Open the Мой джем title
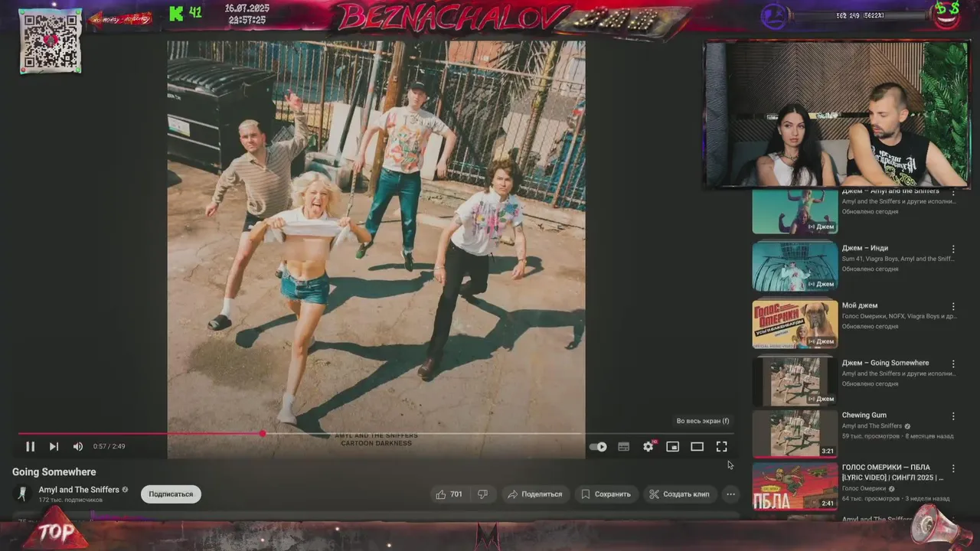This screenshot has height=551, width=980. 860,305
